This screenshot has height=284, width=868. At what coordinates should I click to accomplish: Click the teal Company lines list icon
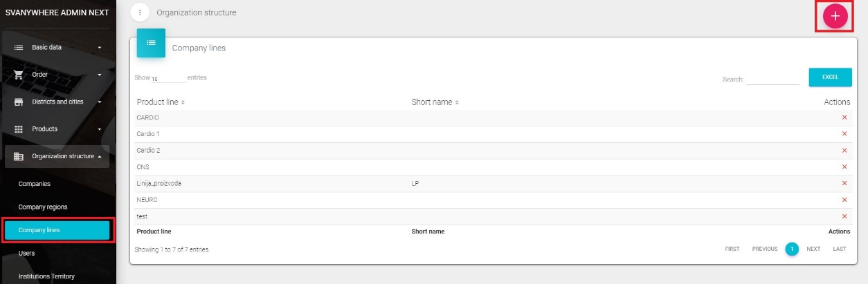click(151, 43)
